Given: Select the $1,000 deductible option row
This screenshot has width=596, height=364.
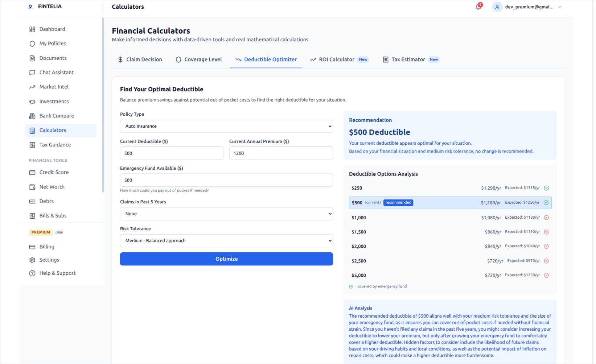Looking at the screenshot, I should pos(450,218).
